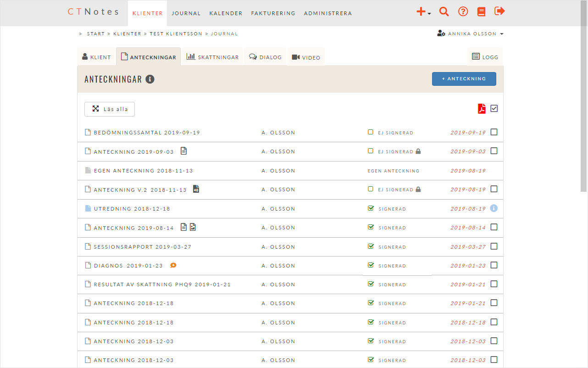Click file icon of Bedömningssamtal 2019-09-19
Screen dimensions: 588x368
(x=88, y=132)
